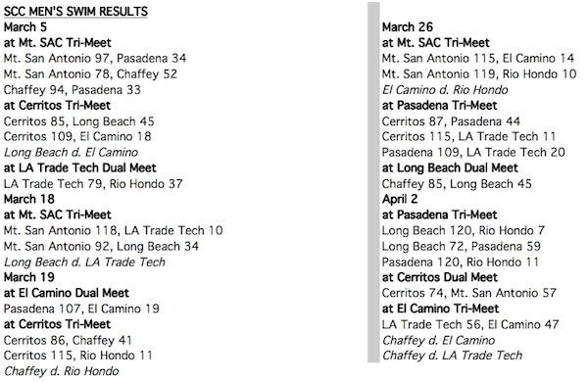Click the italic Long Beach d. El Camino line
This screenshot has width=588, height=382.
pyautogui.click(x=72, y=153)
